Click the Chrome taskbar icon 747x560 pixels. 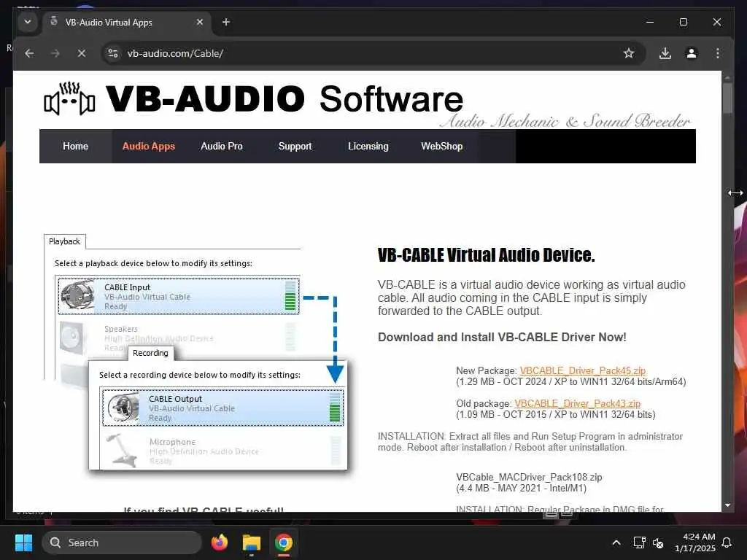point(284,542)
